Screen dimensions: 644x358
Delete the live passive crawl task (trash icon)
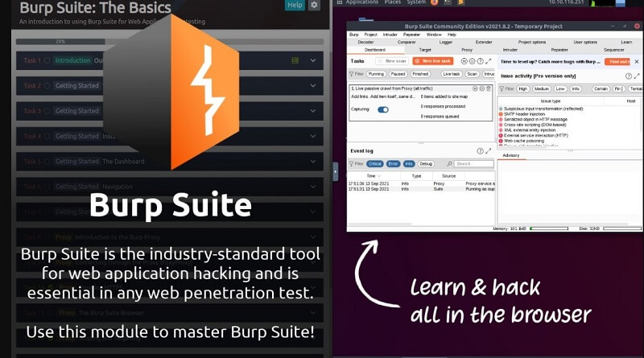click(489, 88)
